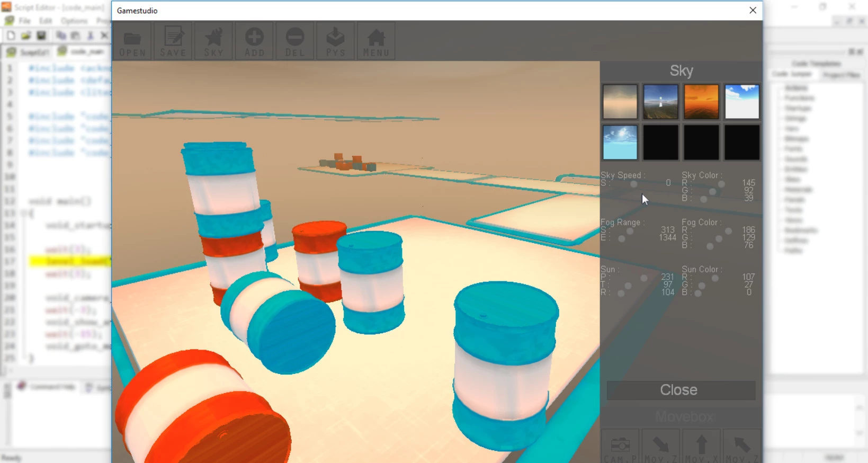
Task: Click the SAVE toolbar icon
Action: (x=173, y=41)
